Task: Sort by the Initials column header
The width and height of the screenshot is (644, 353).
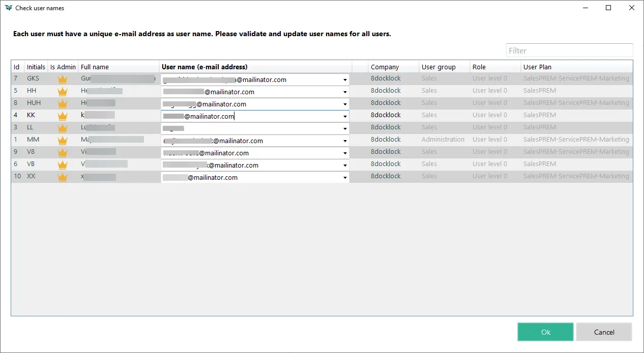Action: 36,67
